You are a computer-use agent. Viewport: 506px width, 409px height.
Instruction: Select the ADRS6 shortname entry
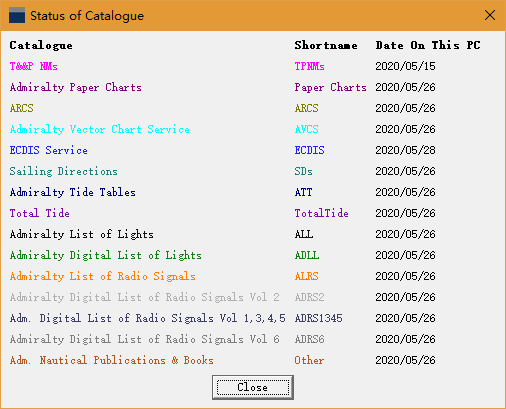(309, 339)
